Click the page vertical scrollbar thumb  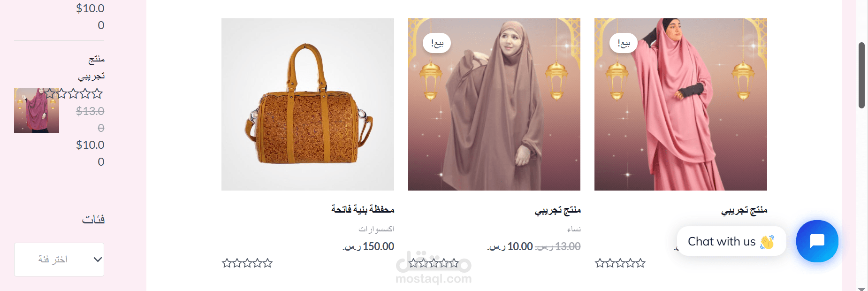pos(861,75)
